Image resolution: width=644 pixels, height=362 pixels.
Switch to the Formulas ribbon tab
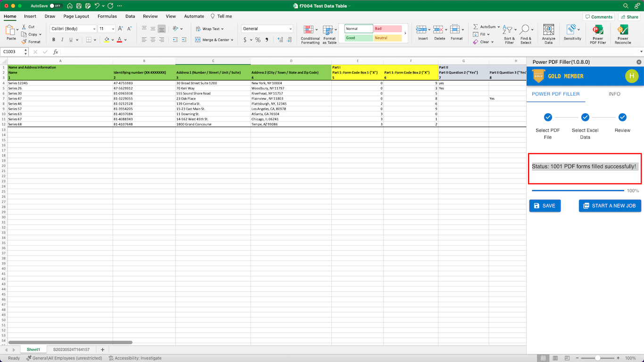coord(107,16)
